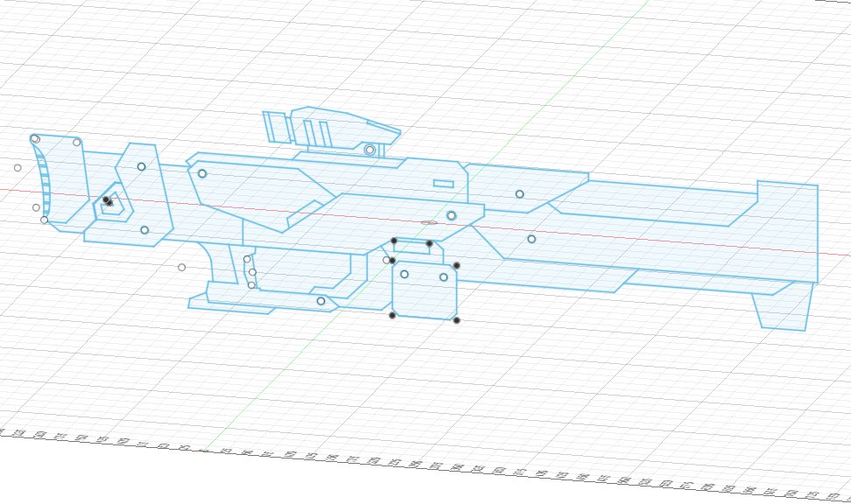Select the isolated sketch point left of the grip
Viewport: 851px width, 504px height.
point(182,267)
